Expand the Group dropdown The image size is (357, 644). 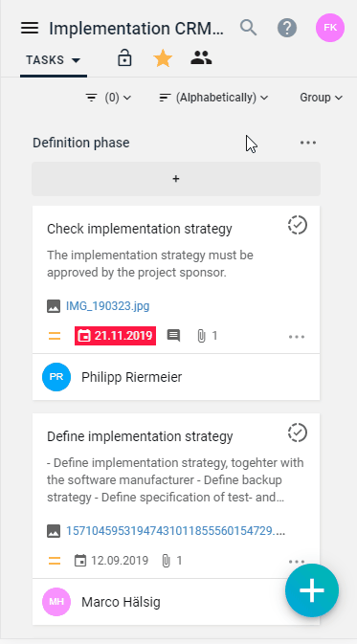tap(321, 98)
